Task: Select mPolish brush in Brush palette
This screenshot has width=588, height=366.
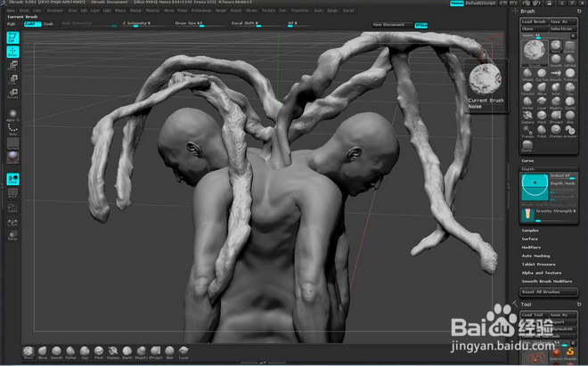Action: click(570, 61)
